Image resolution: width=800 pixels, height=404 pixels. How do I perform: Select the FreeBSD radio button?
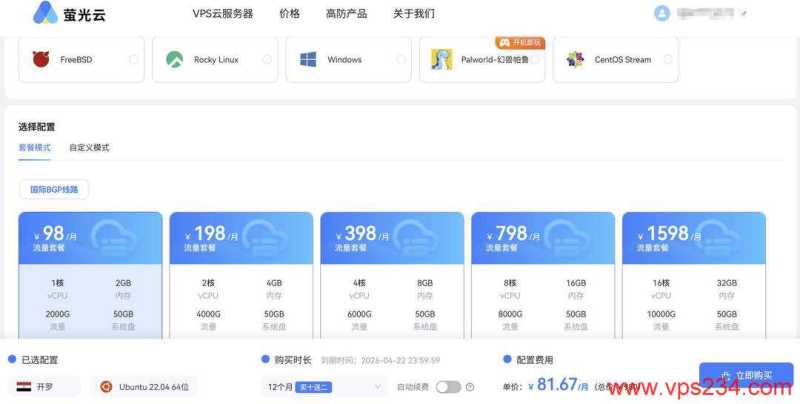click(134, 60)
